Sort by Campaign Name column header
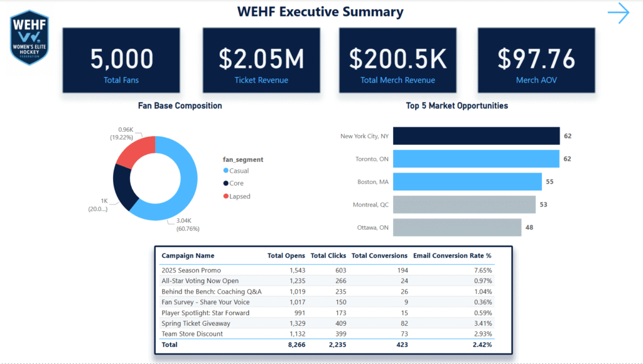Screen dimensions: 643x364 tap(188, 255)
